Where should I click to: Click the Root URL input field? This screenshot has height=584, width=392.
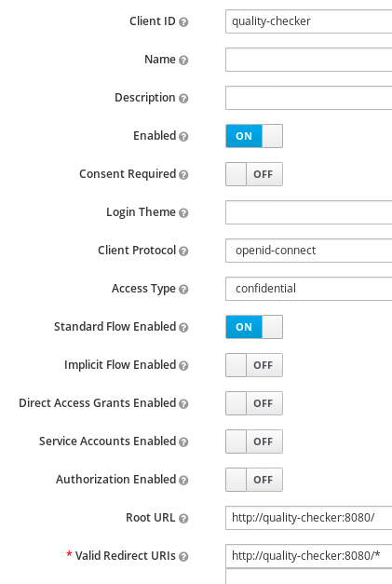(x=308, y=518)
